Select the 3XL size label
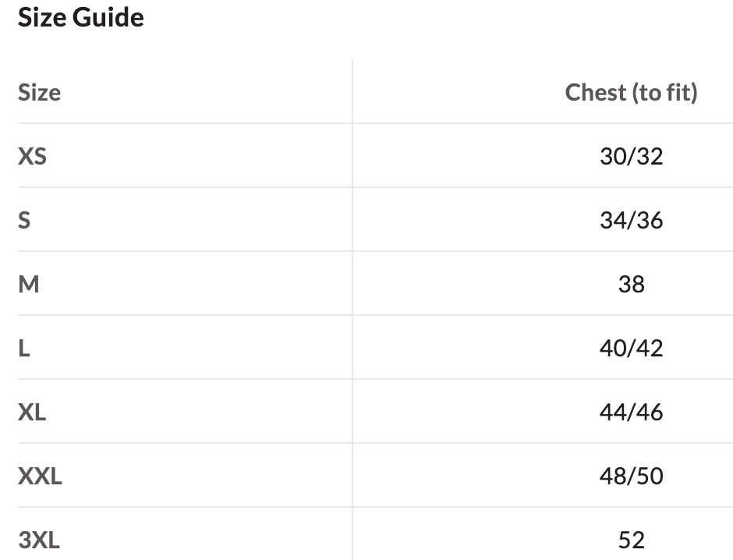This screenshot has width=733, height=560. coord(39,541)
